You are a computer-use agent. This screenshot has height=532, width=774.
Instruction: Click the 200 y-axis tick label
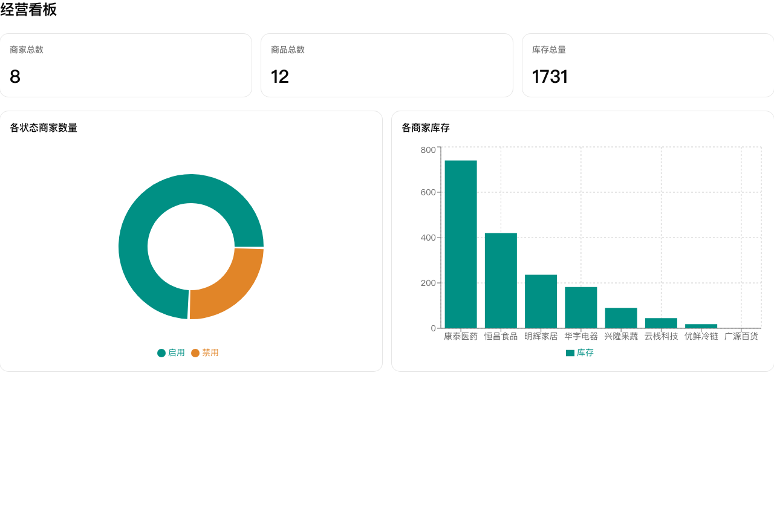(x=428, y=283)
